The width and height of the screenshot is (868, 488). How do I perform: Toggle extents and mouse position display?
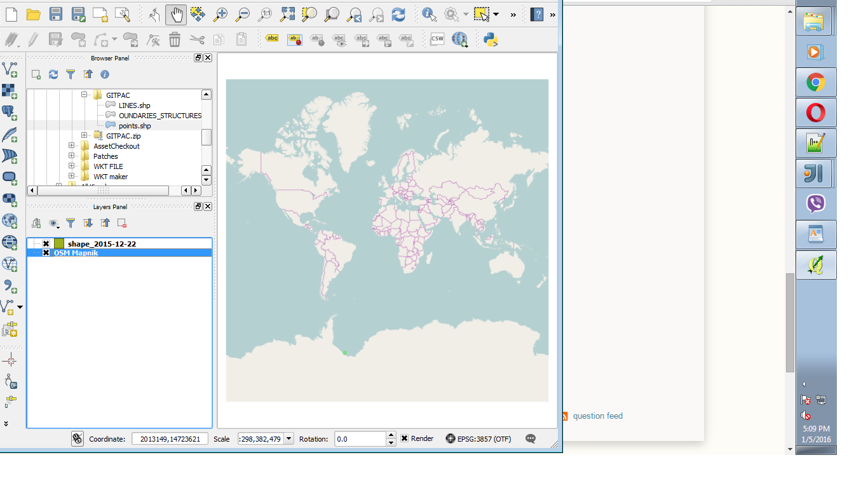pos(78,438)
